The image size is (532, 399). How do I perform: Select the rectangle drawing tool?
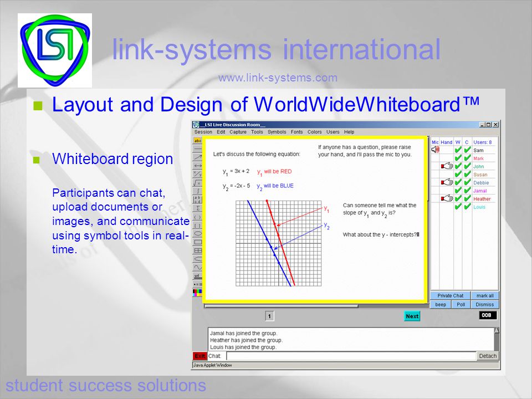tap(197, 242)
